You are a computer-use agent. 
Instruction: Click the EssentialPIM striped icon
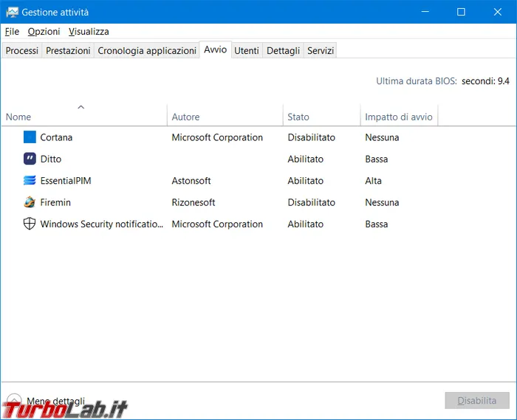30,181
